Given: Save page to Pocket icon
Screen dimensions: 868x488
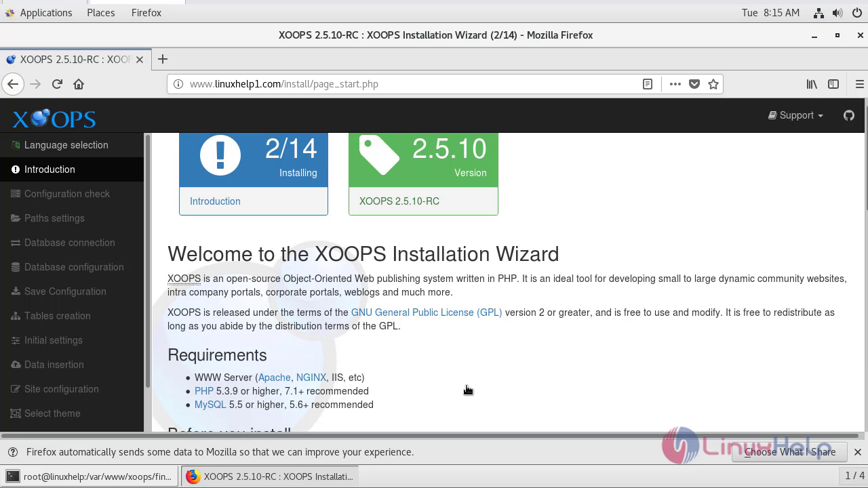Looking at the screenshot, I should 694,84.
